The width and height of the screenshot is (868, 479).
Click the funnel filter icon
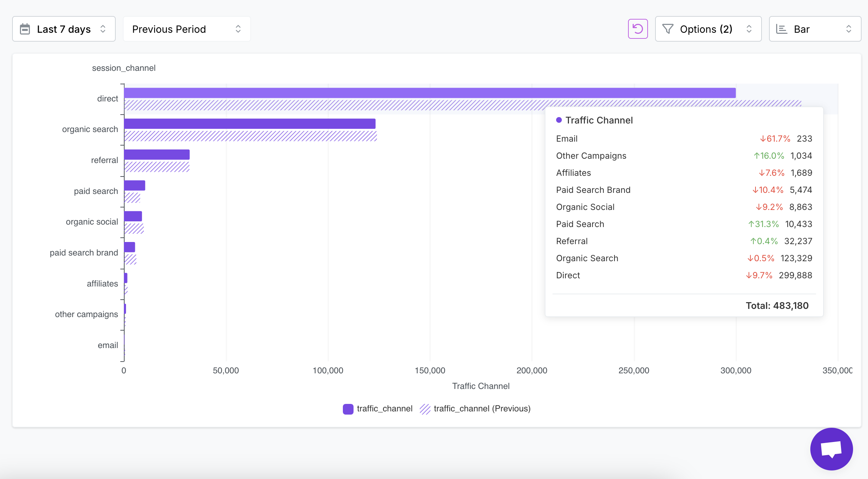pyautogui.click(x=668, y=29)
